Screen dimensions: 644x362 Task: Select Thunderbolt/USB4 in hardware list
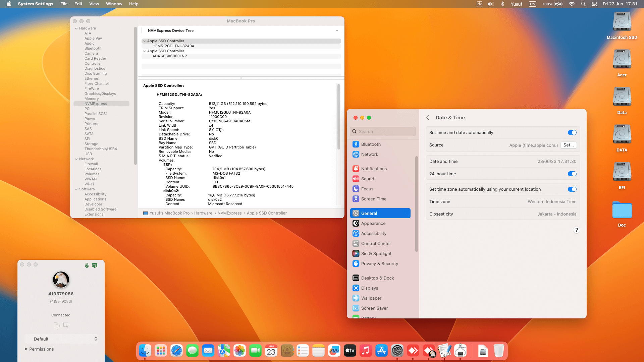coord(101,149)
